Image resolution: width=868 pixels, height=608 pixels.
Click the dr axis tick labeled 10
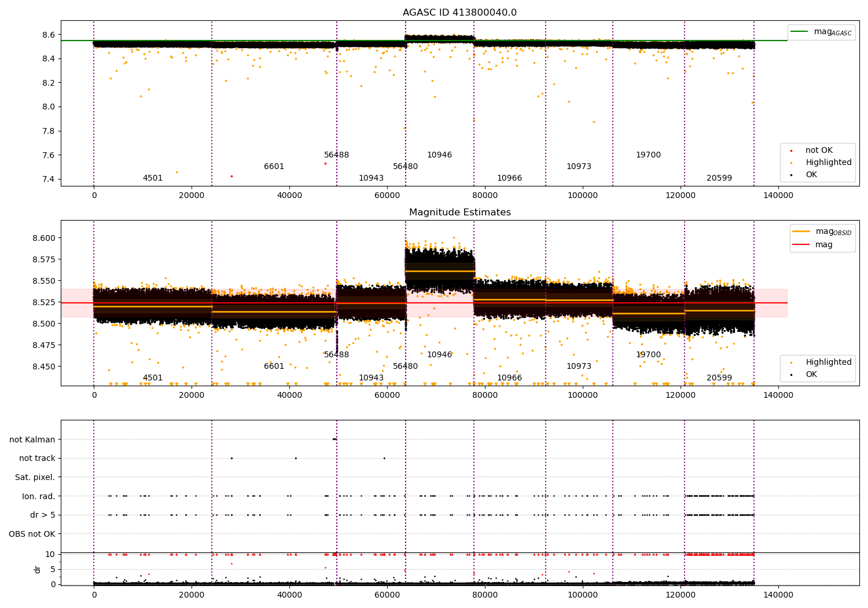[51, 554]
